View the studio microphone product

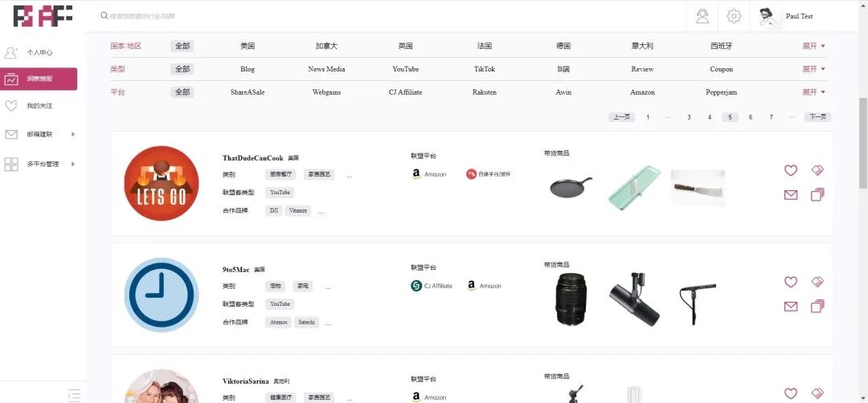634,299
